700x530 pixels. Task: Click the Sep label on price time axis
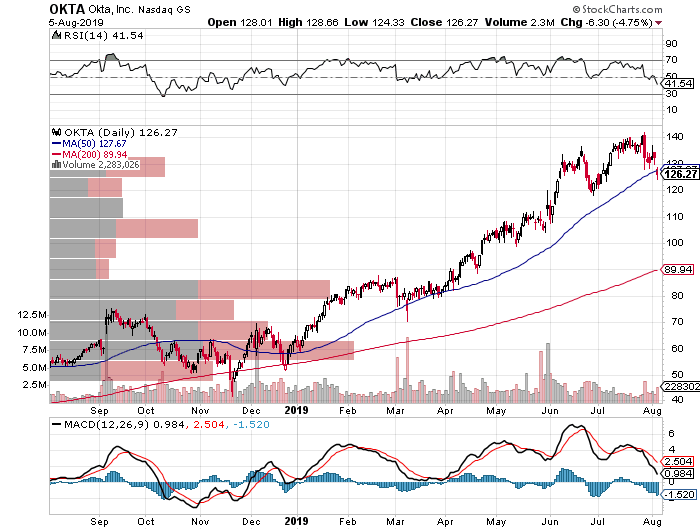point(99,411)
